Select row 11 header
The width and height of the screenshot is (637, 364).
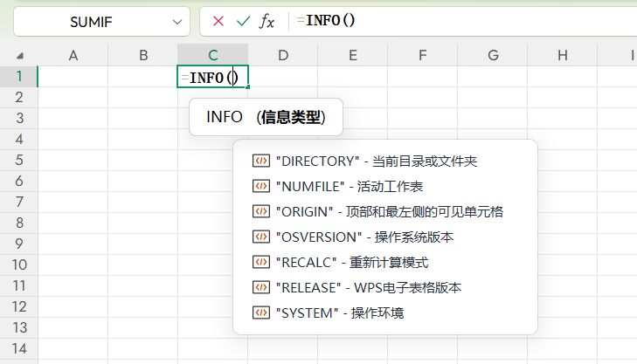[x=18, y=285]
